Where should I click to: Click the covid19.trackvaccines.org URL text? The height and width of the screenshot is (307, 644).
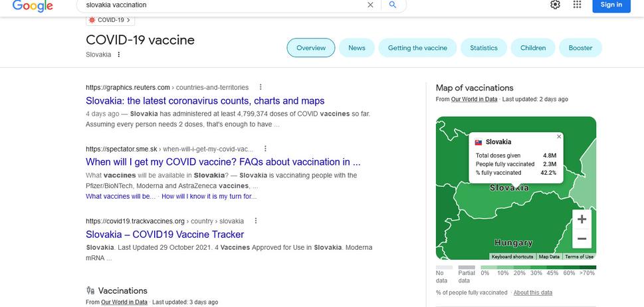(135, 221)
